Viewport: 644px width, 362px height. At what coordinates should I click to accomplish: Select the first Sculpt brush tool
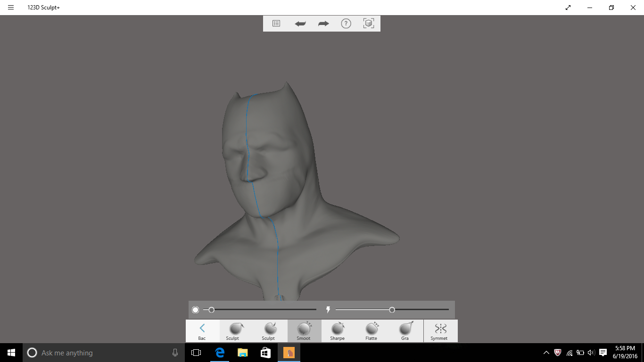236,331
